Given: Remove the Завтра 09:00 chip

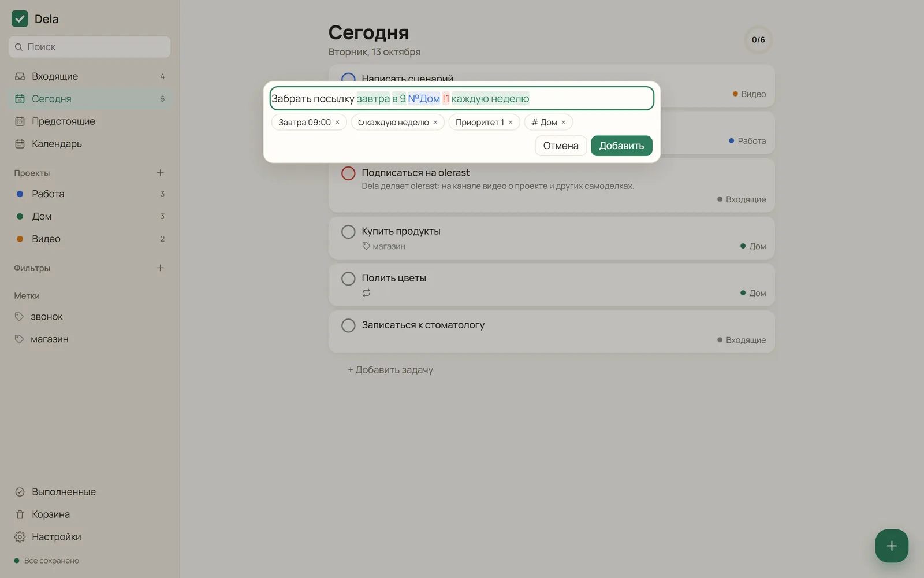Looking at the screenshot, I should point(337,123).
